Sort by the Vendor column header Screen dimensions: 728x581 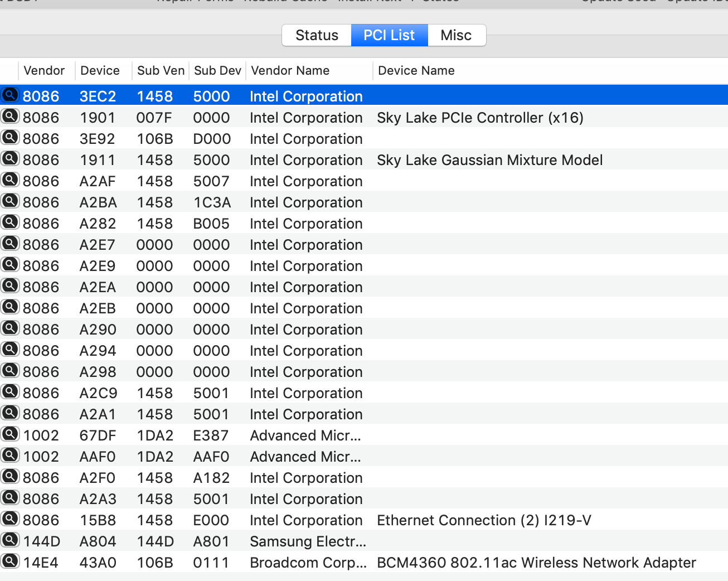44,71
